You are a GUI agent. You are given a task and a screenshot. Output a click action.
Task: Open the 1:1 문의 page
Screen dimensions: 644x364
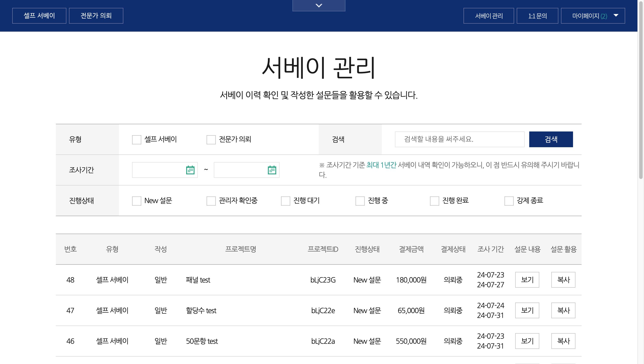point(537,16)
